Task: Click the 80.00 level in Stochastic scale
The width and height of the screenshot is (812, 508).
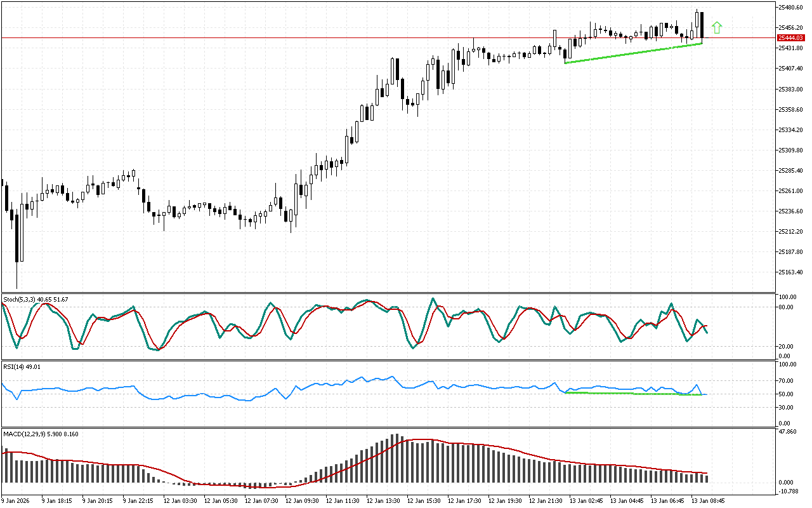Action: tap(787, 307)
